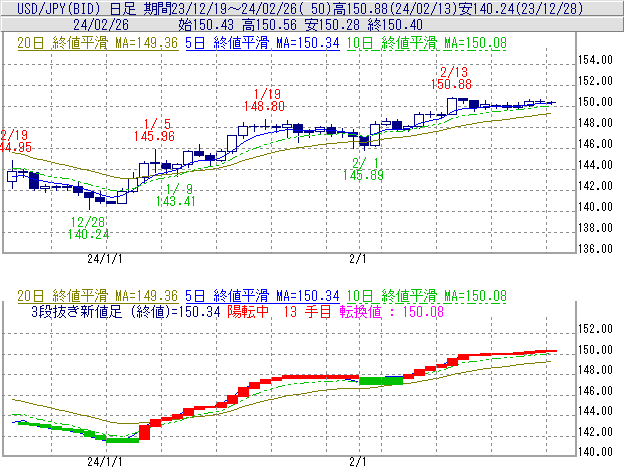Click 24/1/1 date label under 3段抜き新値足 chart
This screenshot has height=475, width=624.
[105, 462]
